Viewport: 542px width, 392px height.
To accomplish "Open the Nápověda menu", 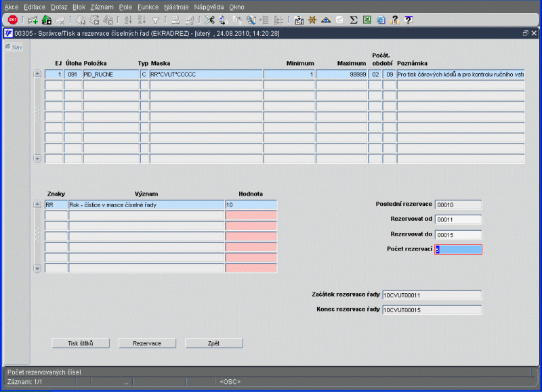I will [x=209, y=7].
